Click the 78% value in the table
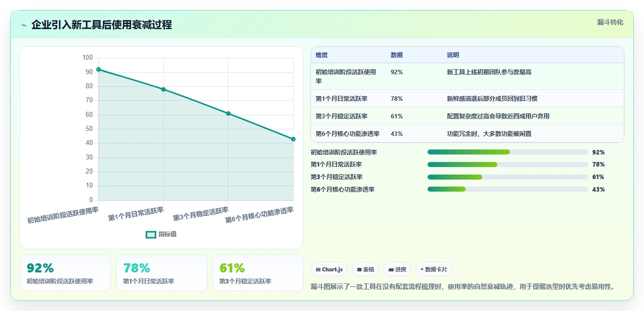Image resolution: width=644 pixels, height=311 pixels. tap(397, 99)
